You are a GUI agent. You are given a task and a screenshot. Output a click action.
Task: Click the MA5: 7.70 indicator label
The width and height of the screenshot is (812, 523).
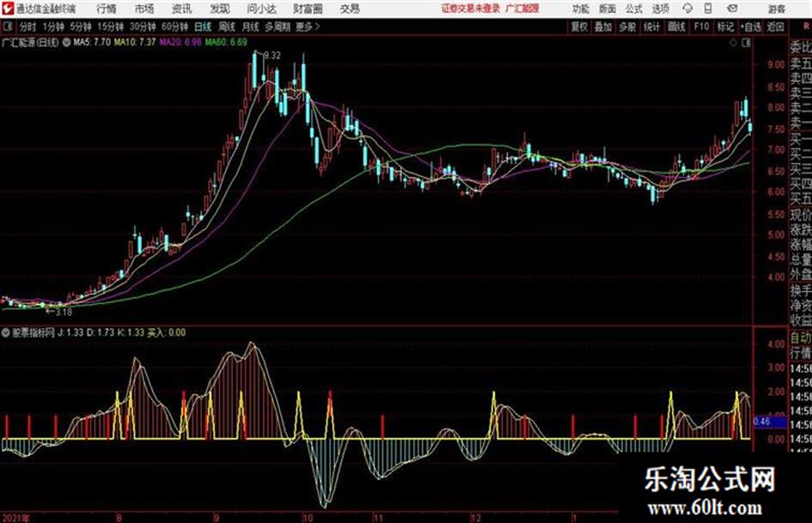92,42
